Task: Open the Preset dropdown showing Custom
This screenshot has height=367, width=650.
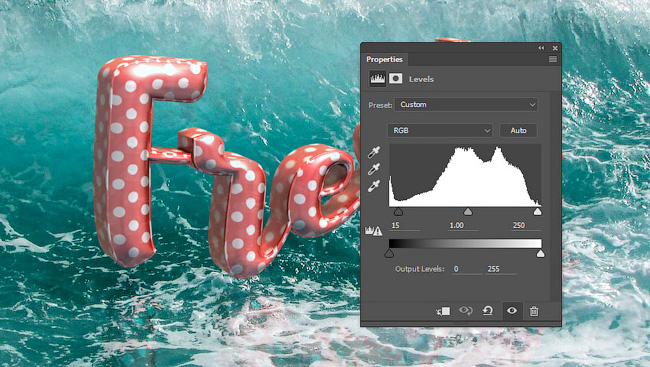Action: [x=466, y=105]
